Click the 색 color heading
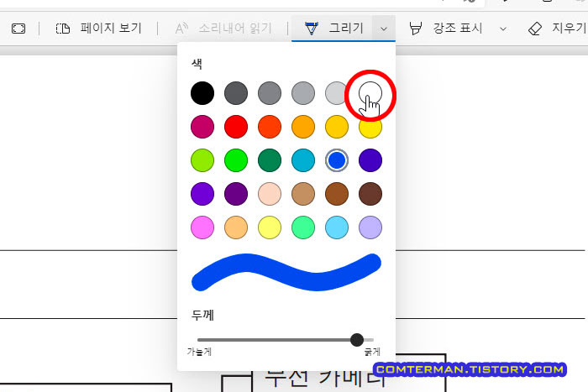This screenshot has width=588, height=392. coord(197,64)
